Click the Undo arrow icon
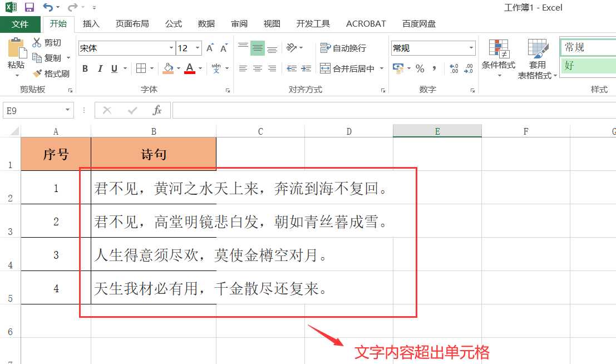This screenshot has height=364, width=616. (x=48, y=7)
